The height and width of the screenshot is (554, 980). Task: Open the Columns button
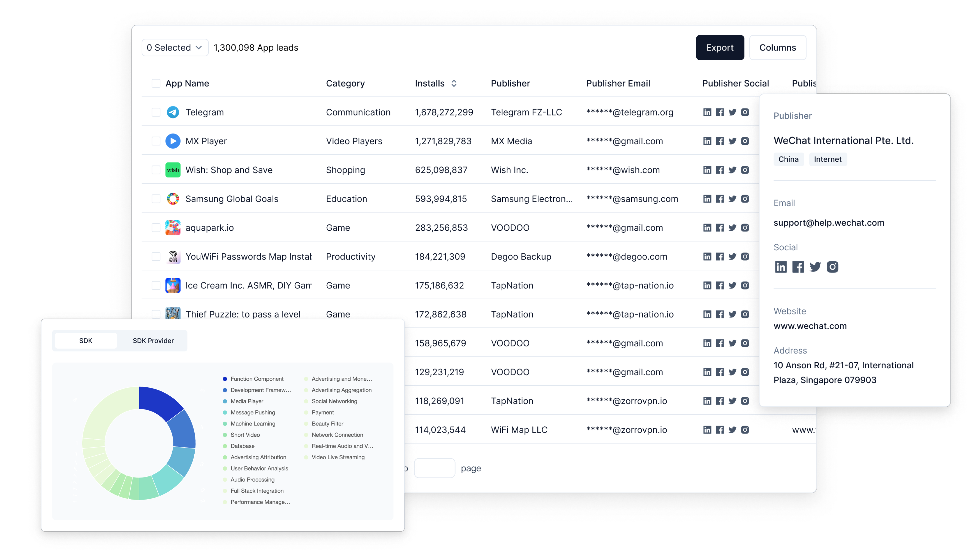[777, 48]
